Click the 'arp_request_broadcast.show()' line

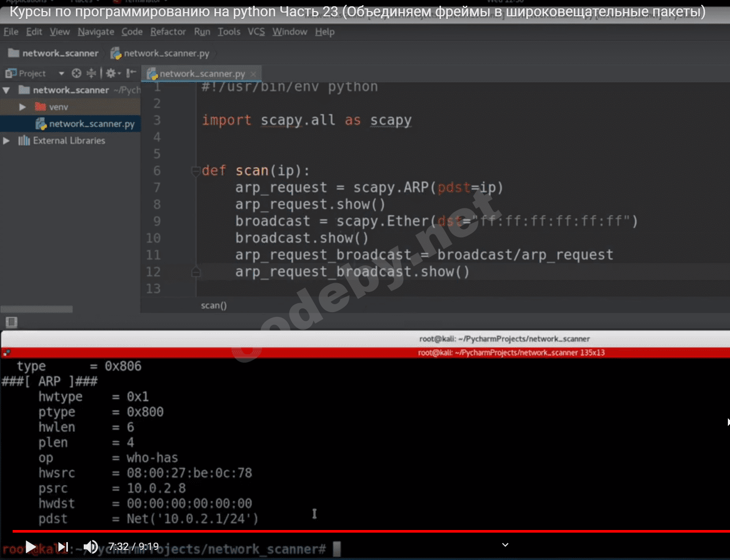point(352,272)
